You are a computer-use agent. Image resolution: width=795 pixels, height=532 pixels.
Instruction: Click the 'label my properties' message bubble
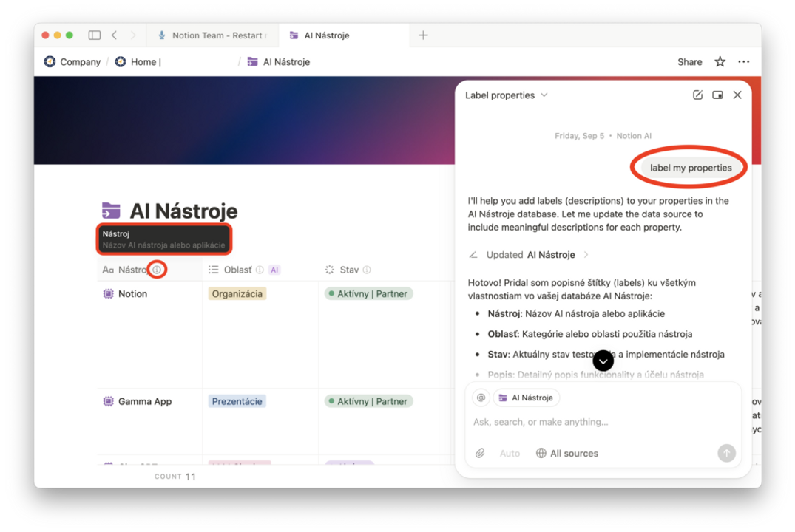691,168
